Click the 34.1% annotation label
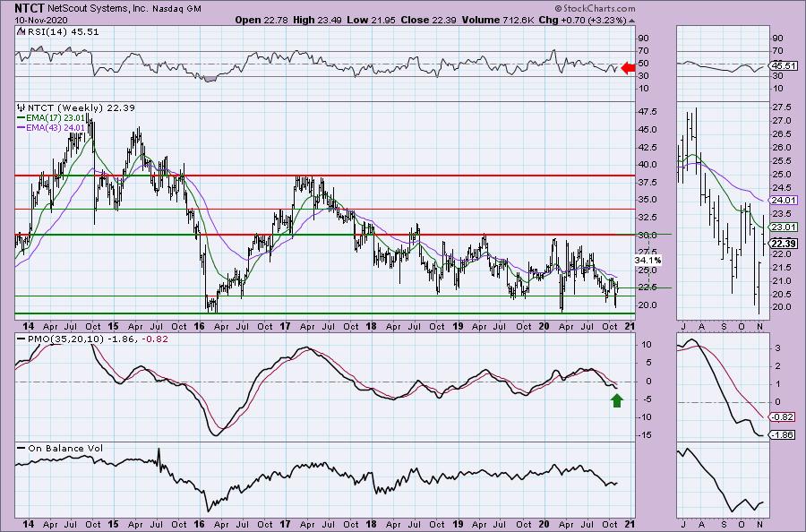The height and width of the screenshot is (532, 806). click(647, 260)
